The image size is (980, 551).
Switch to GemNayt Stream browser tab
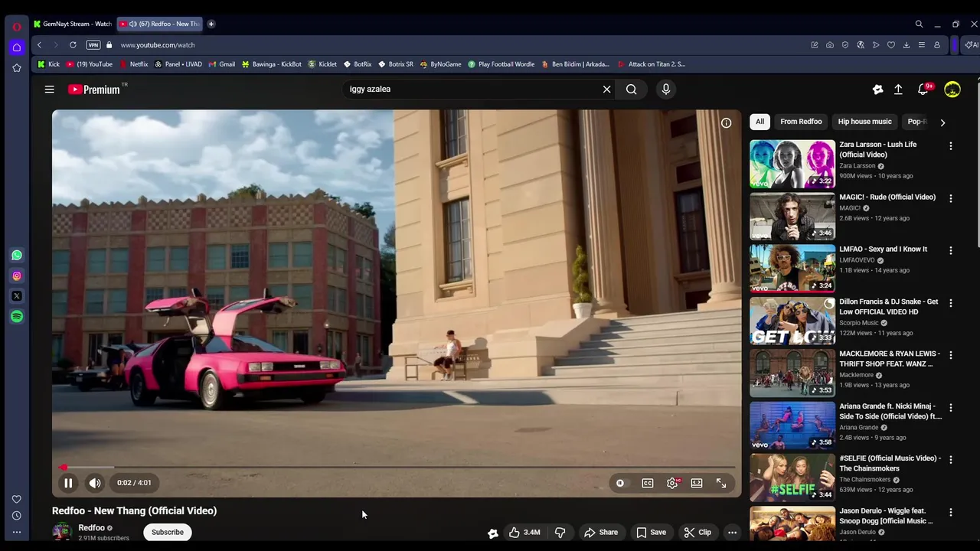[x=73, y=24]
